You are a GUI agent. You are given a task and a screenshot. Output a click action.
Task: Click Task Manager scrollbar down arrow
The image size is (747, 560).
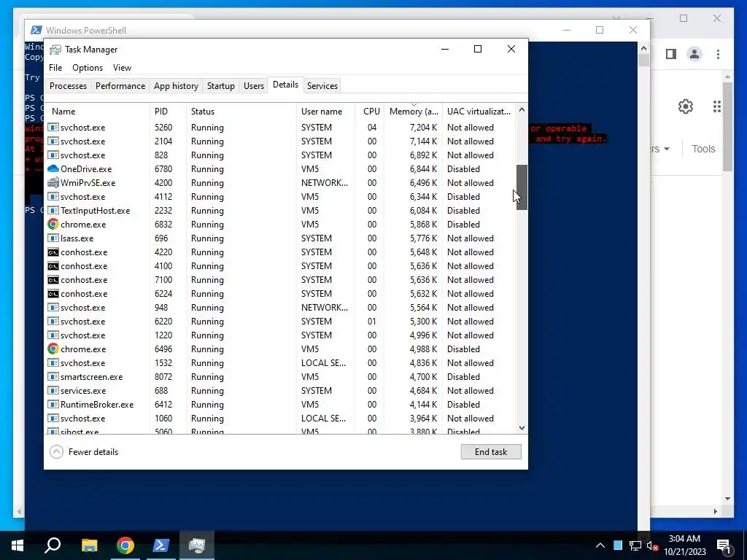pos(522,427)
